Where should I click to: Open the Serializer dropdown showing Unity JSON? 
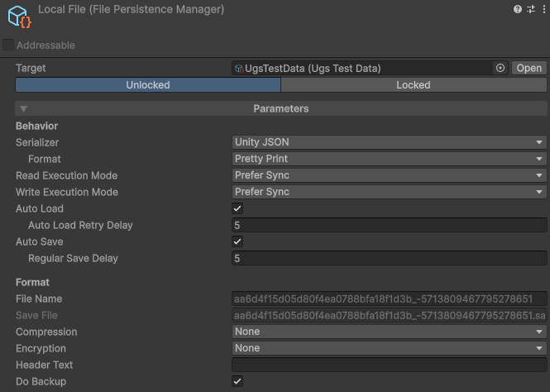point(389,142)
